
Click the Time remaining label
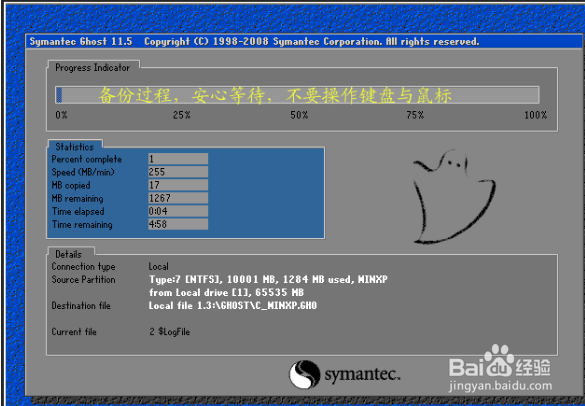pyautogui.click(x=82, y=225)
